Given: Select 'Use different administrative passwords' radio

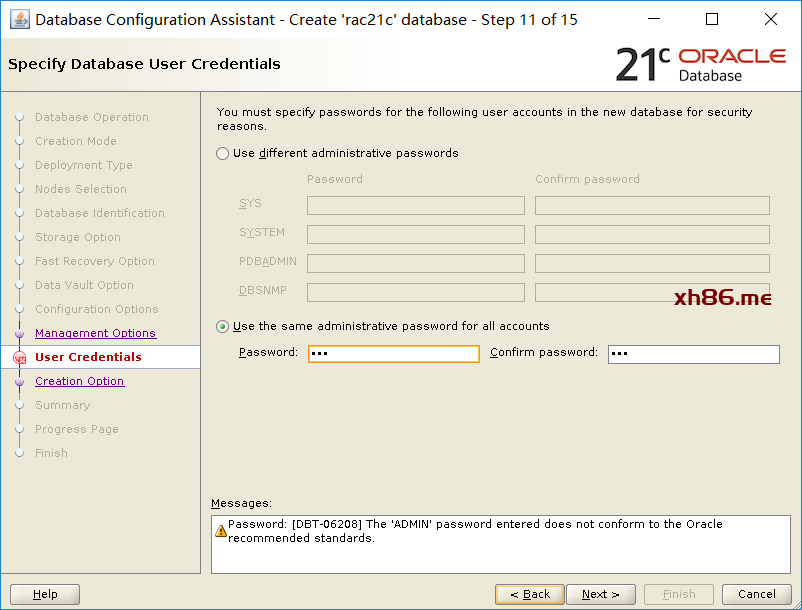Looking at the screenshot, I should (x=223, y=154).
